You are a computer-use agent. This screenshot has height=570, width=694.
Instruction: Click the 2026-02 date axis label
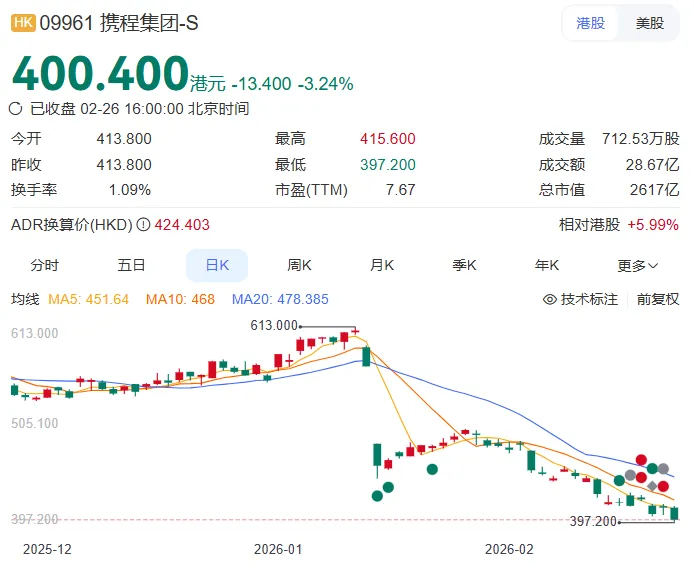click(x=509, y=550)
